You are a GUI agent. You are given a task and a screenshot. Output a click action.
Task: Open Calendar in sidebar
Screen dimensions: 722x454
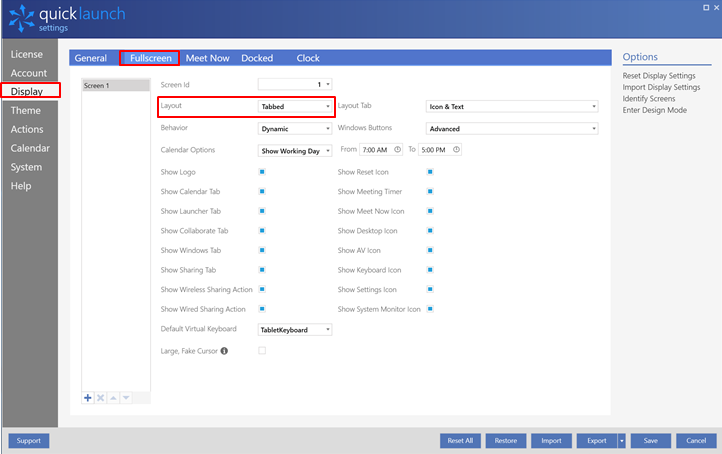pyautogui.click(x=30, y=148)
